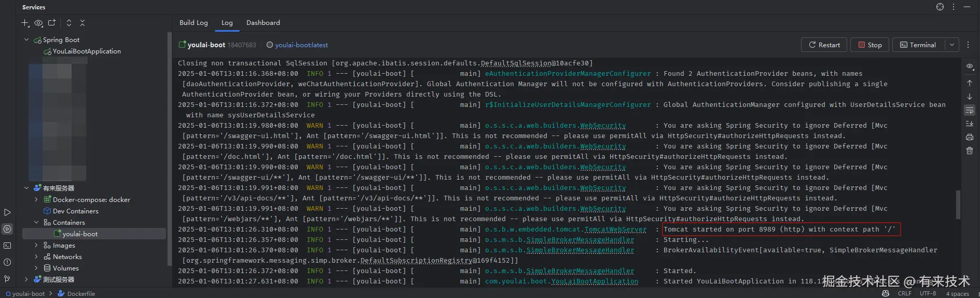
Task: Click the print log icon
Action: [x=969, y=137]
